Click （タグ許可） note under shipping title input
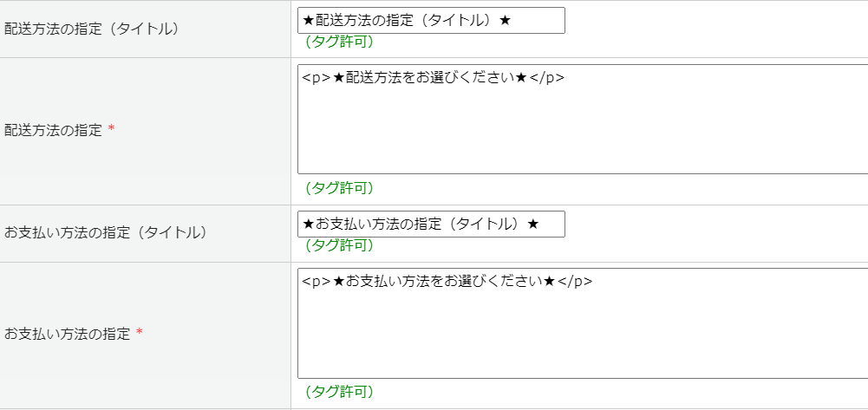Image resolution: width=868 pixels, height=410 pixels. click(339, 42)
